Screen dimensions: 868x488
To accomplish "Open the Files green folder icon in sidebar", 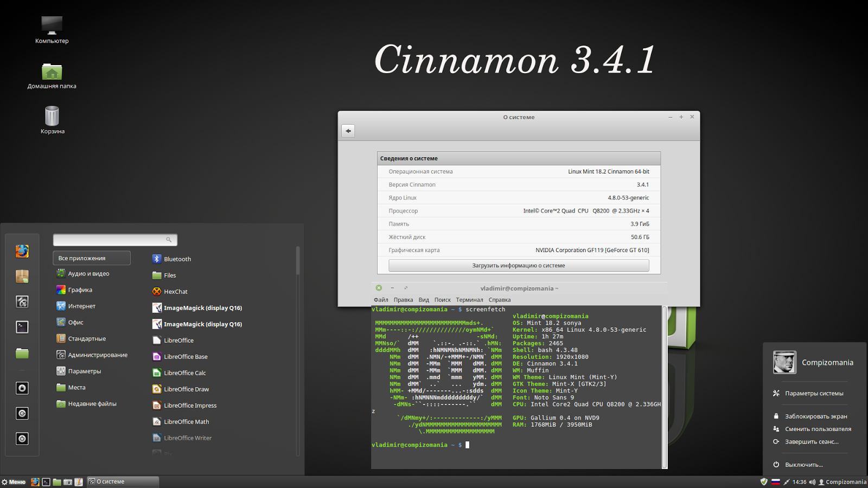I will (22, 353).
